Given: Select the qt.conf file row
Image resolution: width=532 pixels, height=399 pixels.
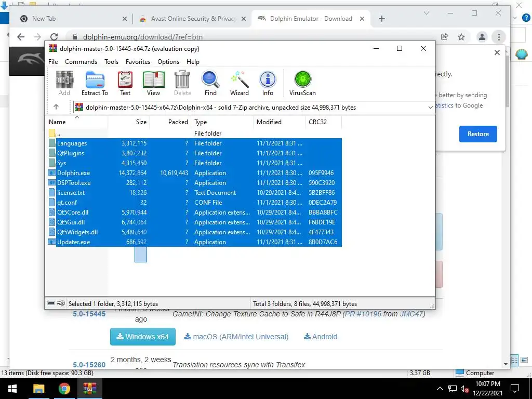Looking at the screenshot, I should click(x=195, y=202).
